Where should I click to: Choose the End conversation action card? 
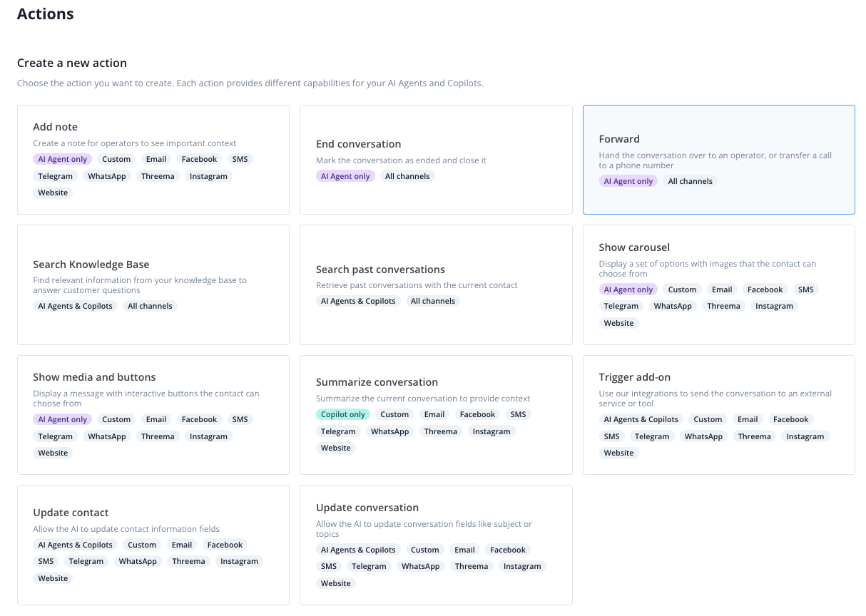(x=436, y=160)
